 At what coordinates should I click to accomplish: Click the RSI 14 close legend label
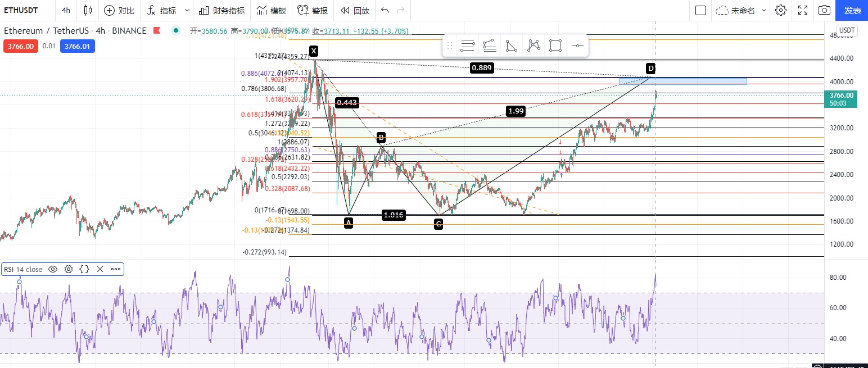(23, 269)
